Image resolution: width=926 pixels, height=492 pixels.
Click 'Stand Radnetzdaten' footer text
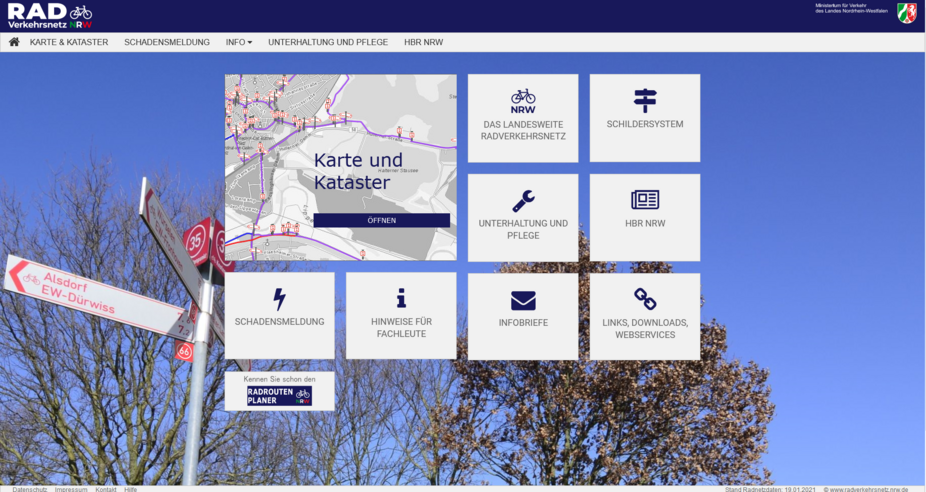pos(770,489)
